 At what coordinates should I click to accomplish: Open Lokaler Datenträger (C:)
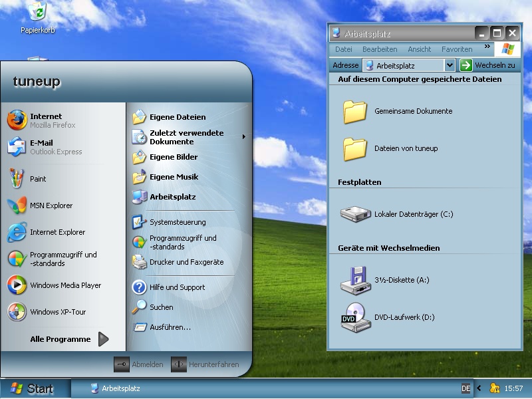click(413, 214)
